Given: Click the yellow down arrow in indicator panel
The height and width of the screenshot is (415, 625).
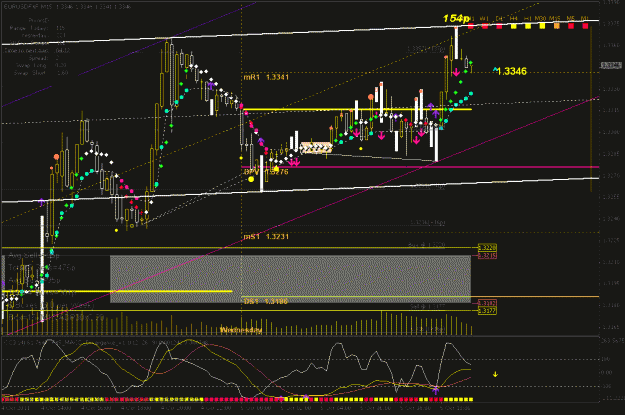Looking at the screenshot, I should pos(495,374).
